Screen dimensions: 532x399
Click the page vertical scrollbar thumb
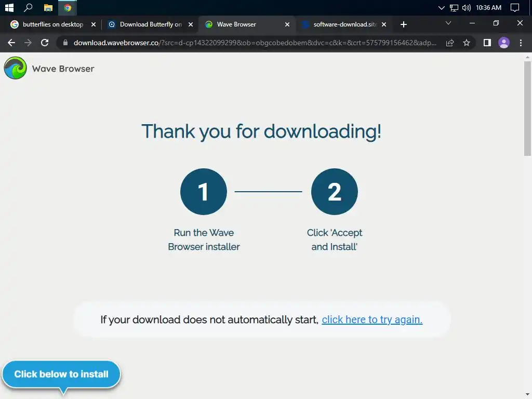coord(527,109)
